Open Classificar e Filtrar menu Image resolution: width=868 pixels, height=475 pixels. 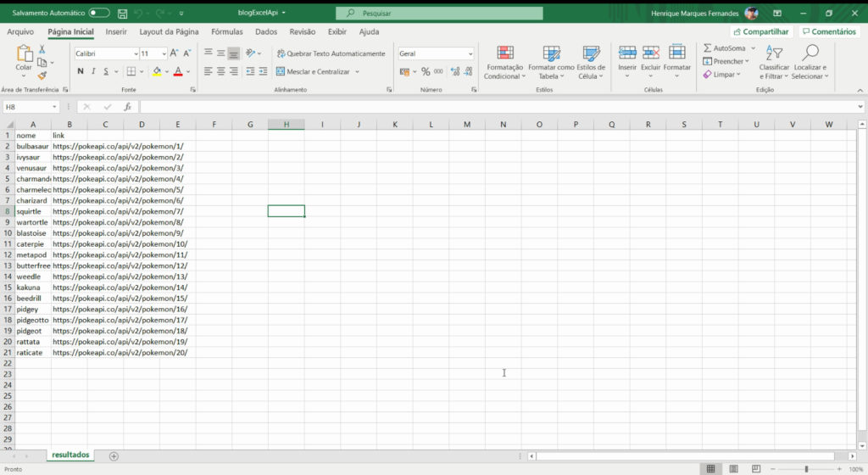[774, 62]
